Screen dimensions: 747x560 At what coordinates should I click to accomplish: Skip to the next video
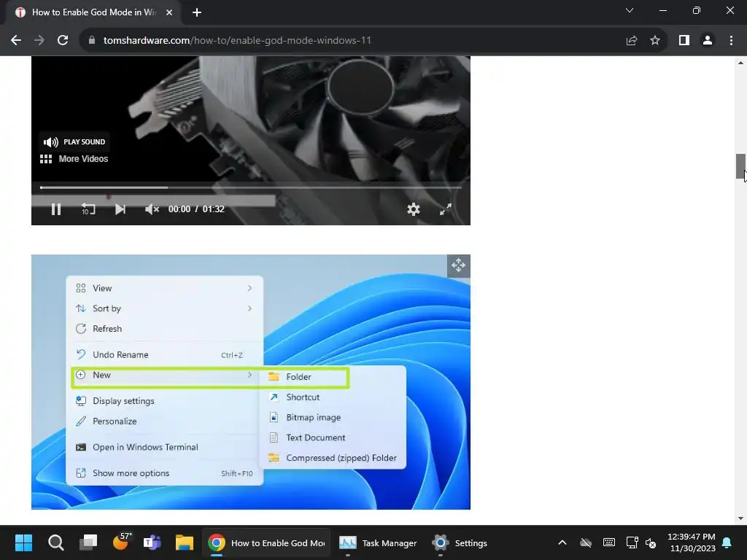click(x=120, y=209)
